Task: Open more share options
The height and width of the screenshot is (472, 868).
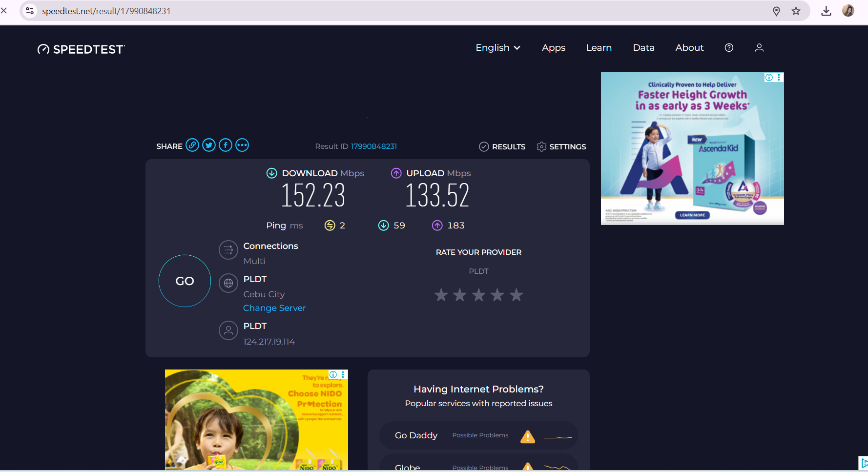Action: coord(242,145)
